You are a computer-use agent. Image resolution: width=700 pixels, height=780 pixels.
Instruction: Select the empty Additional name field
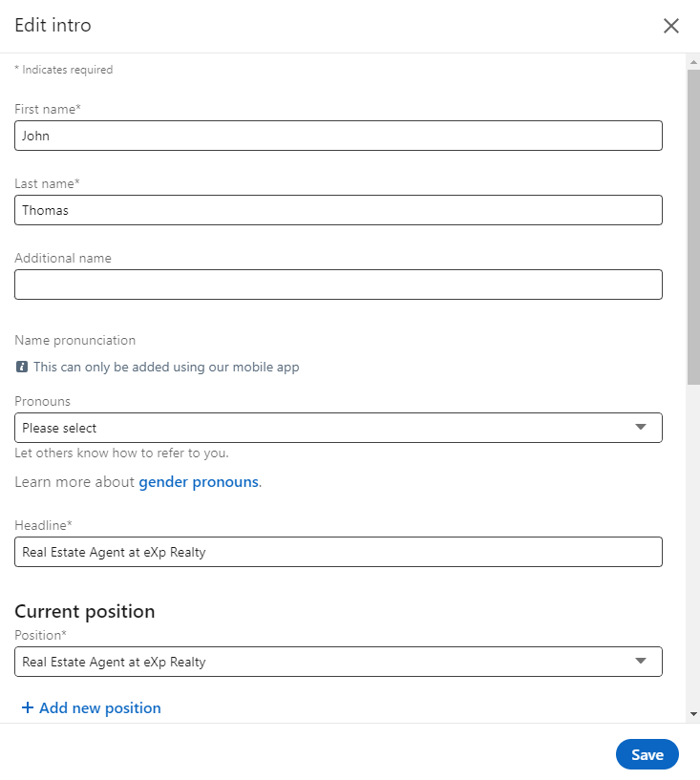(338, 285)
